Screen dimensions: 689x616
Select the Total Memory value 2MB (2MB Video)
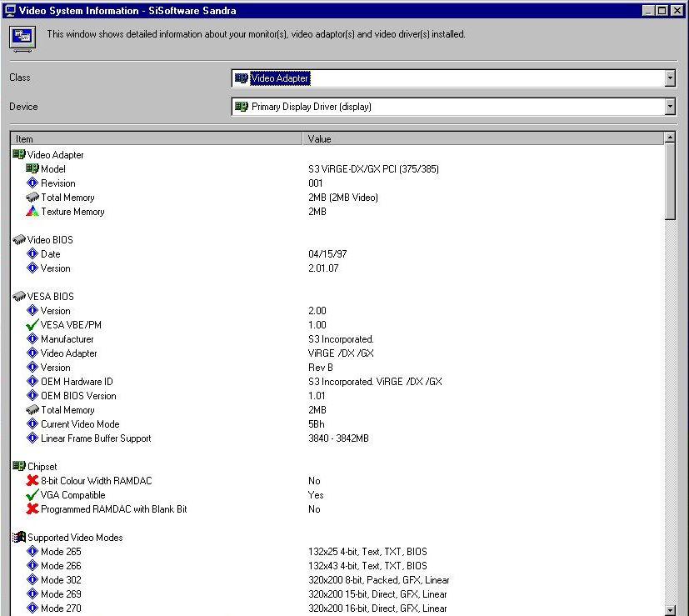pos(343,198)
